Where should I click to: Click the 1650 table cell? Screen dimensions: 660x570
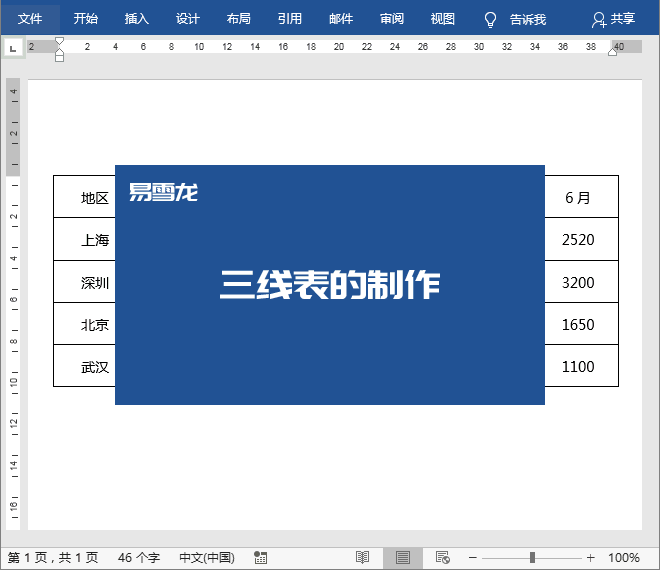click(x=581, y=324)
